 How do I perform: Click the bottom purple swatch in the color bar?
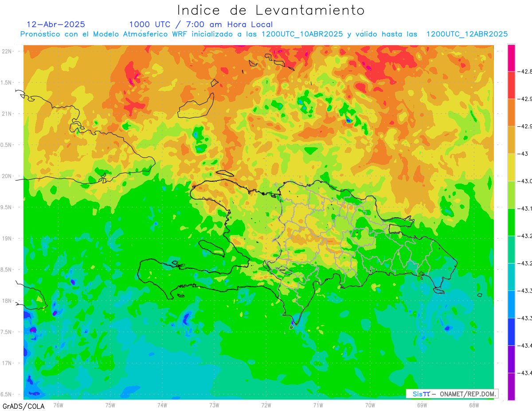click(x=511, y=387)
